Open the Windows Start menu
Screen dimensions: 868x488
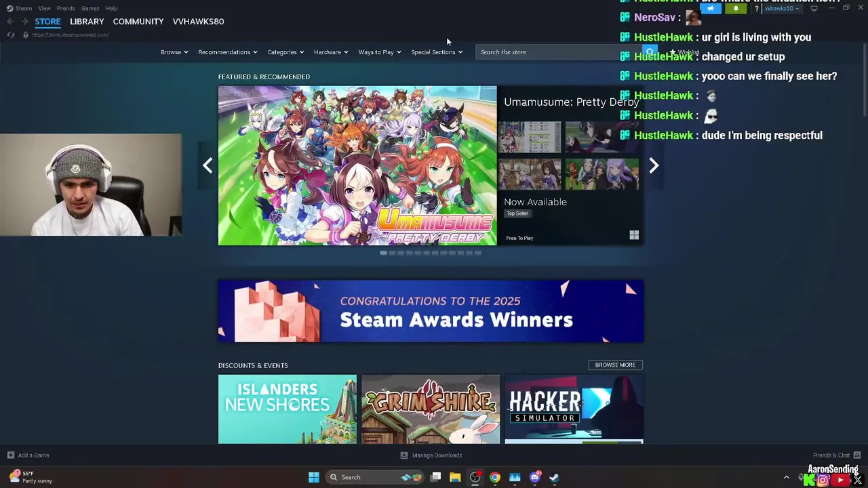click(313, 477)
